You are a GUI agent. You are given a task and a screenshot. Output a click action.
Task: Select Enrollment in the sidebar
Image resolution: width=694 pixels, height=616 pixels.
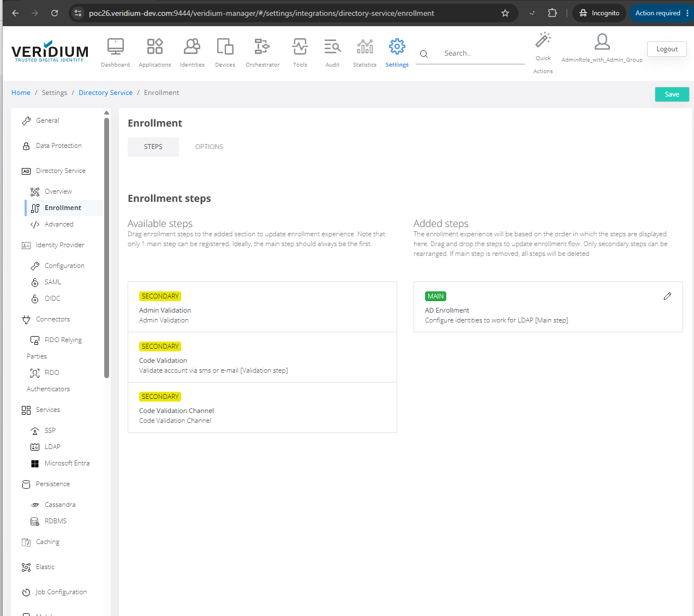click(x=63, y=208)
